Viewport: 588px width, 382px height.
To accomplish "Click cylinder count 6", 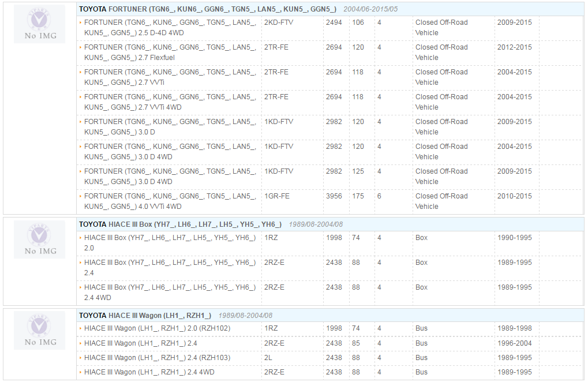I will [379, 196].
